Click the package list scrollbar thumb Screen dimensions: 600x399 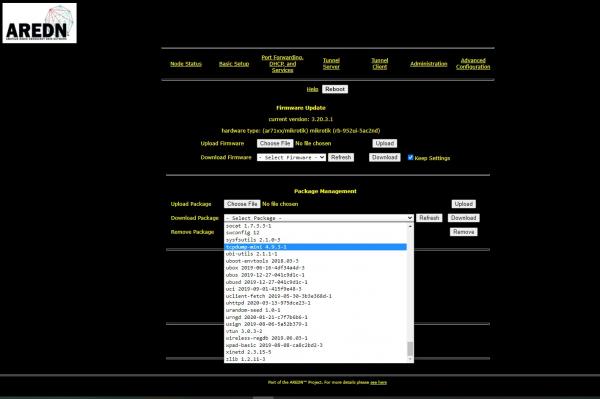pyautogui.click(x=410, y=349)
